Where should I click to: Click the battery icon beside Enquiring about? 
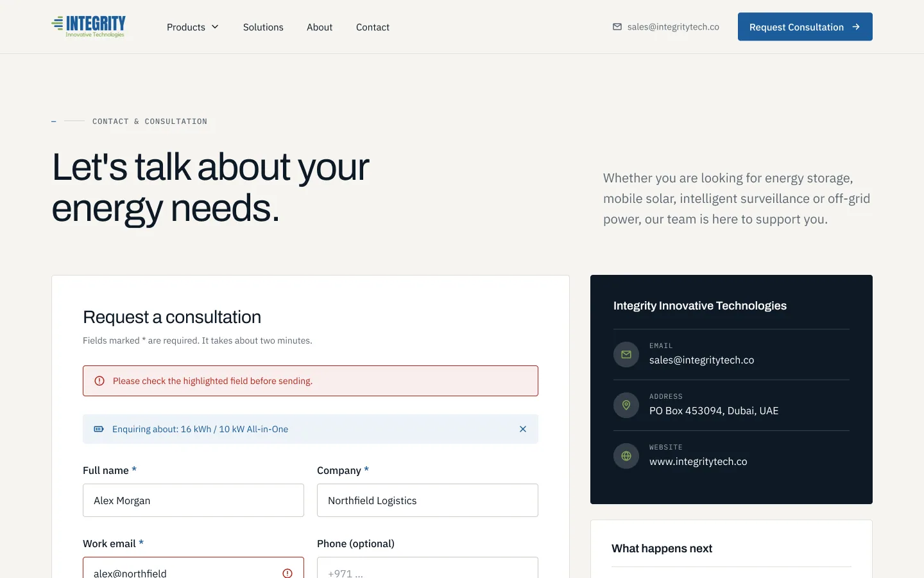click(99, 429)
